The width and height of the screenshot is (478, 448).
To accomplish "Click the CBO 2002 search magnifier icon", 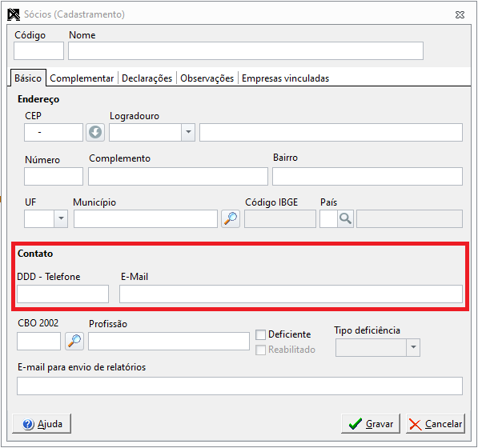I will 74,341.
